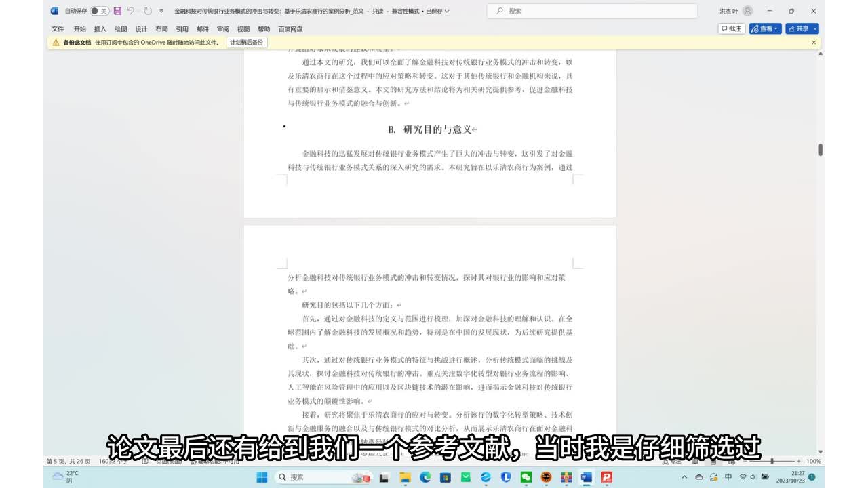Click the 共享 share button
The image size is (868, 488).
point(802,28)
